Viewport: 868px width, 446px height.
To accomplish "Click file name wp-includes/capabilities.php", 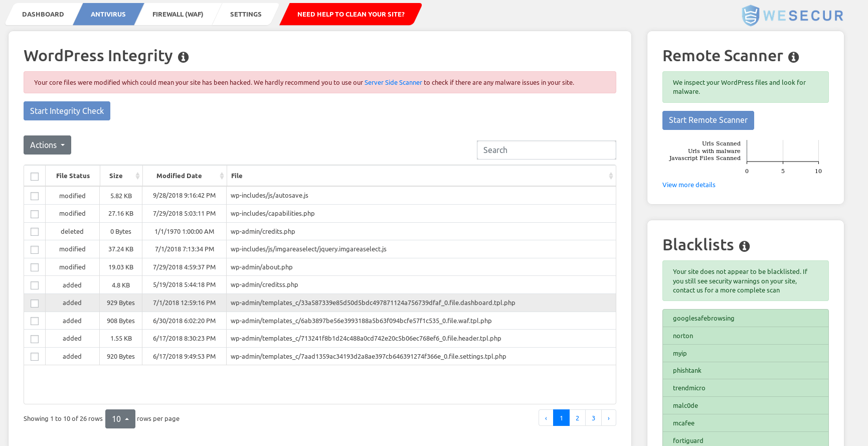I will click(x=273, y=214).
